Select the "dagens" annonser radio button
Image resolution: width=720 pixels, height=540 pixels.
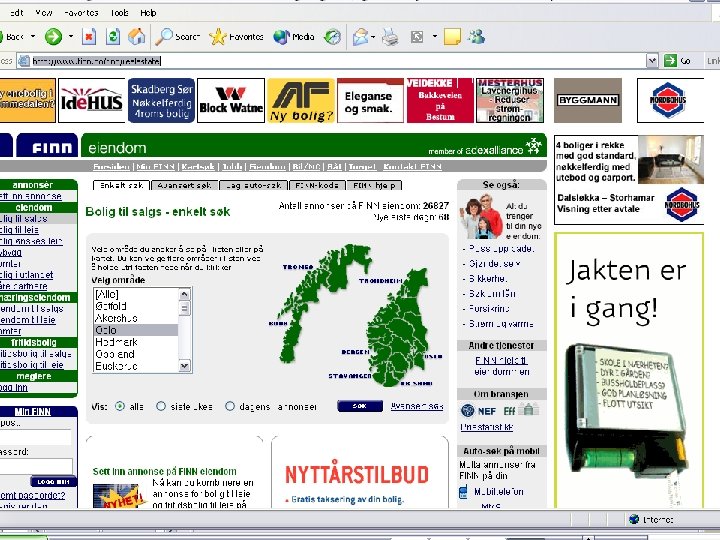click(230, 406)
